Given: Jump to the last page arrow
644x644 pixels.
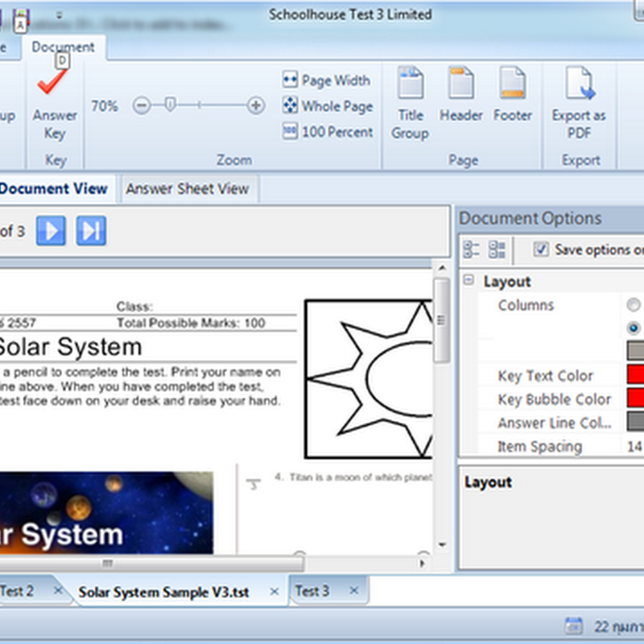Looking at the screenshot, I should click(91, 231).
